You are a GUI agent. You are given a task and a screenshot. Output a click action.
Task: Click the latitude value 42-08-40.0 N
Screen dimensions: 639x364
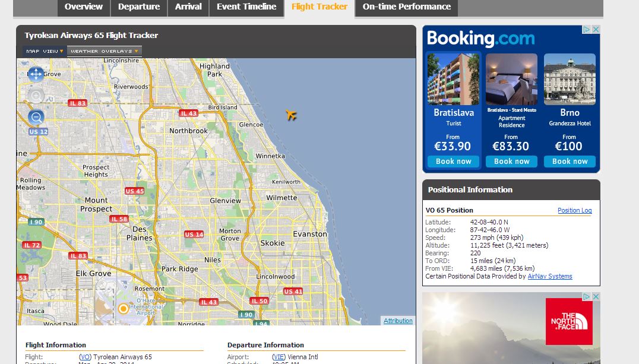489,222
